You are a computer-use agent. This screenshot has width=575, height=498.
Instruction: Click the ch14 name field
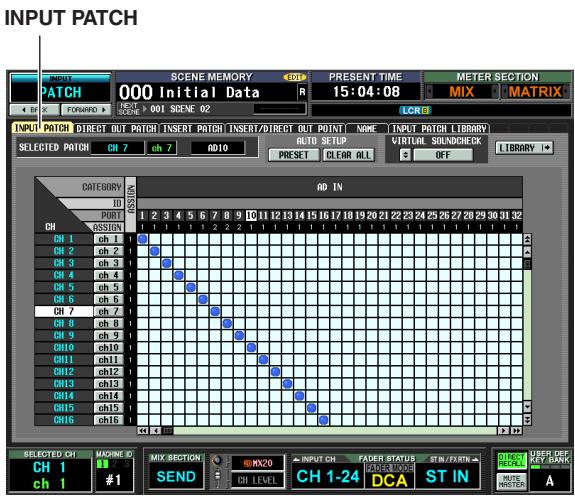(109, 396)
